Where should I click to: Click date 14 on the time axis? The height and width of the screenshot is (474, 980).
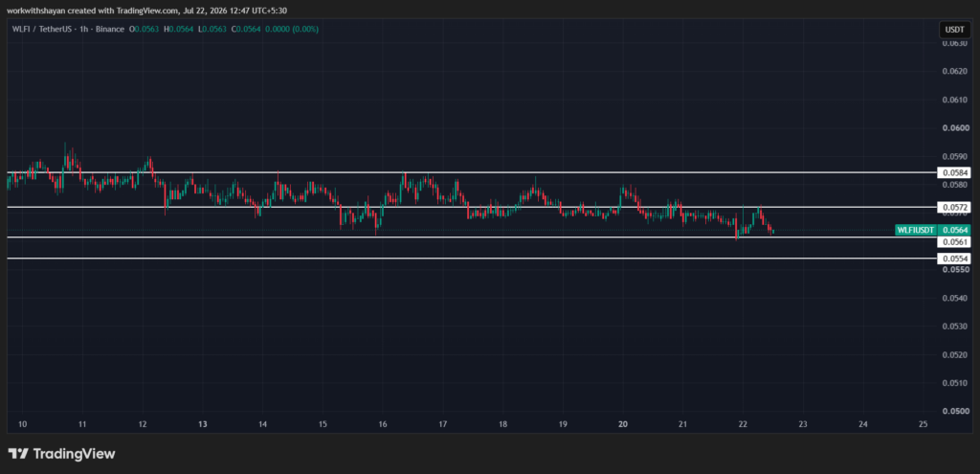point(262,424)
